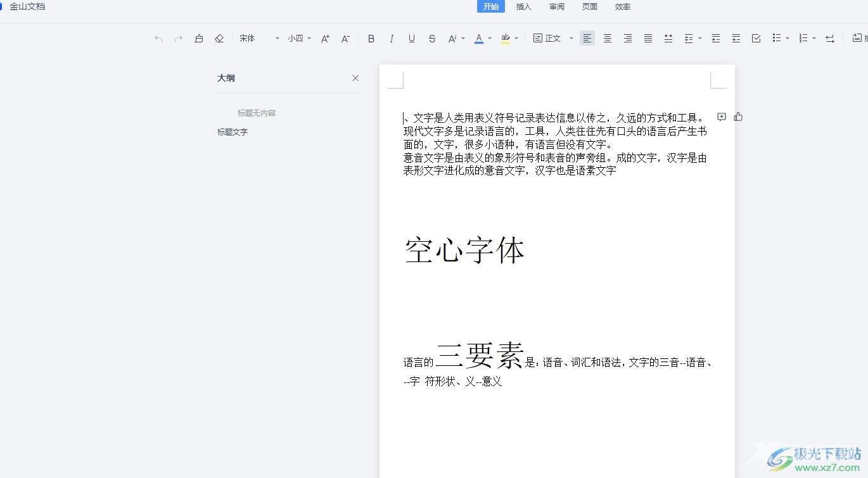
Task: Switch to the 插入 tab
Action: coord(524,6)
